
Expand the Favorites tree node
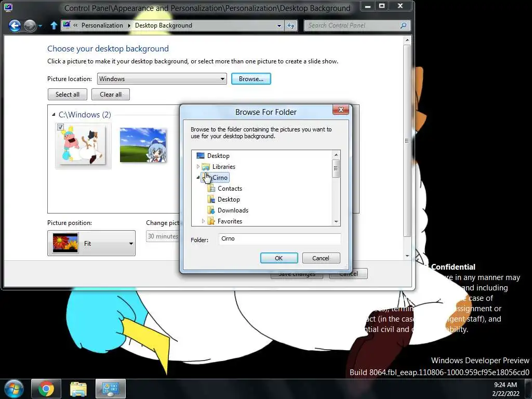203,221
